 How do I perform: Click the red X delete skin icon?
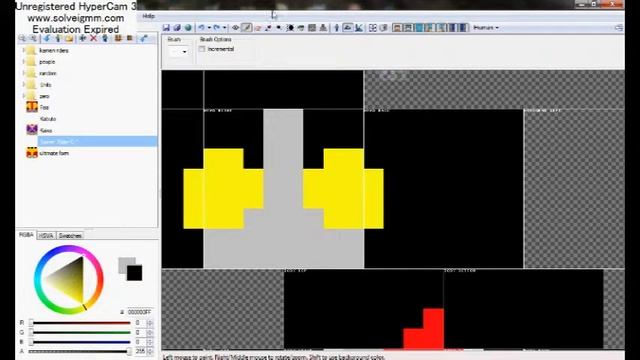coord(93,38)
